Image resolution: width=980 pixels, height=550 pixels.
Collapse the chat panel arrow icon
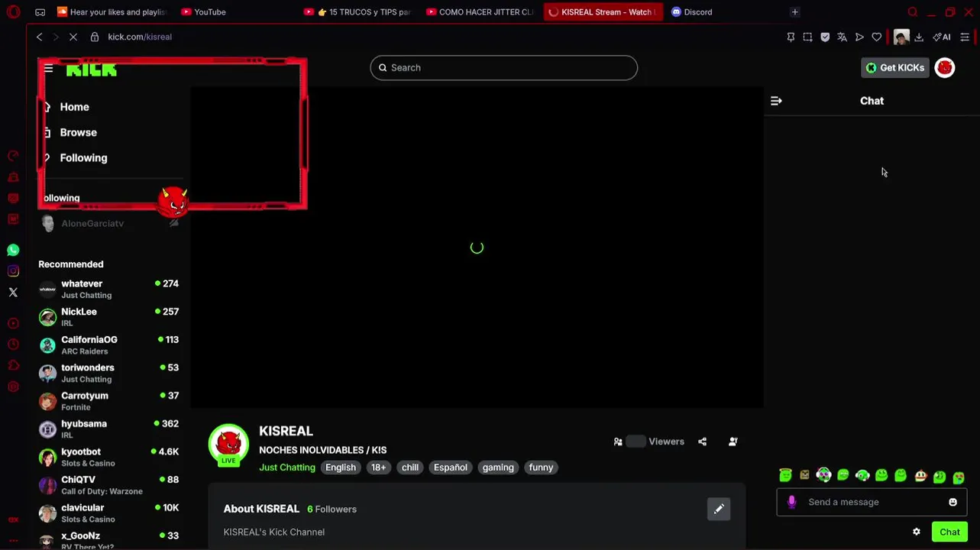tap(776, 101)
